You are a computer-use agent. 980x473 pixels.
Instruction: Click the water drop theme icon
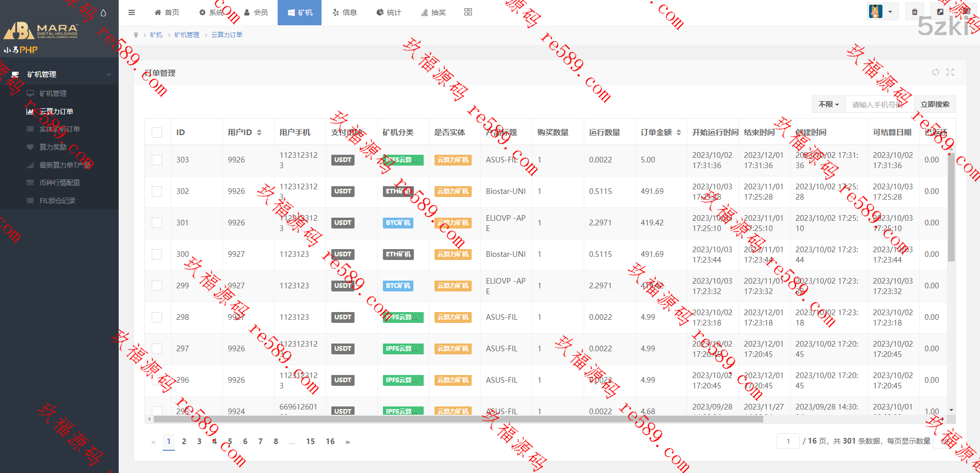pos(103,13)
